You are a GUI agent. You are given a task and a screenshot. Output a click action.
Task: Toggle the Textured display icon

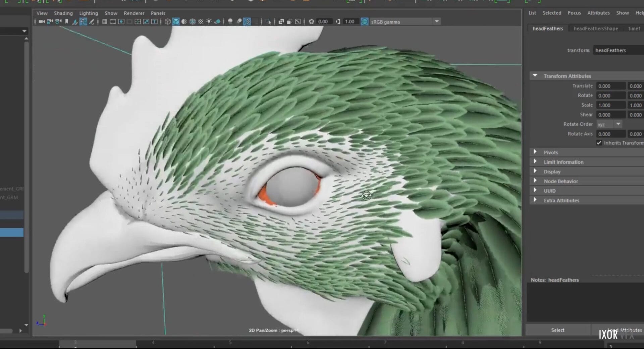pyautogui.click(x=201, y=22)
